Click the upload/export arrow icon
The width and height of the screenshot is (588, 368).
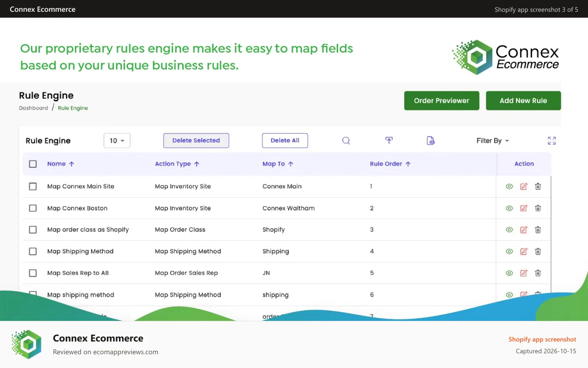pos(389,140)
